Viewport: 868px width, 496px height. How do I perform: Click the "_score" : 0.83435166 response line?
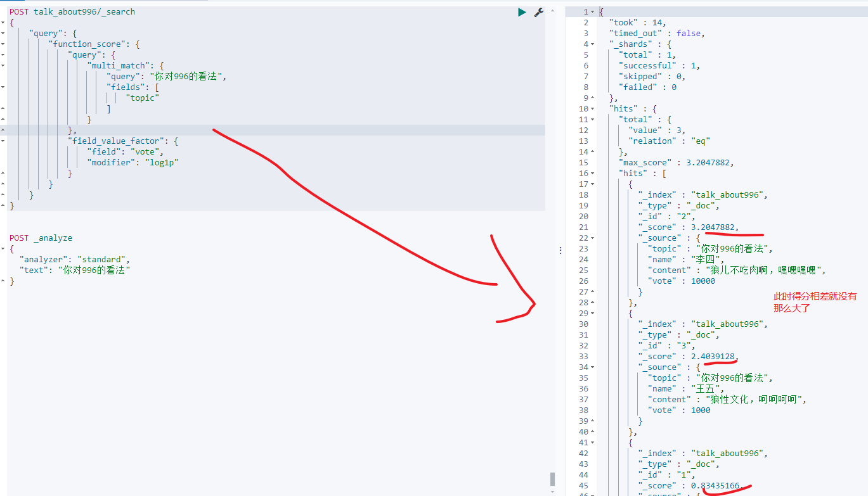coord(690,486)
